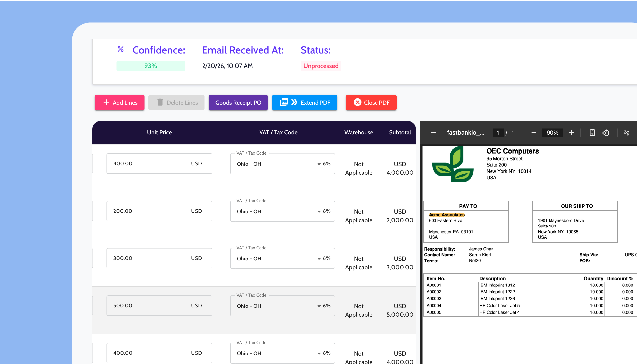Expand the first row Ohio - OH tax dropdown

click(319, 164)
